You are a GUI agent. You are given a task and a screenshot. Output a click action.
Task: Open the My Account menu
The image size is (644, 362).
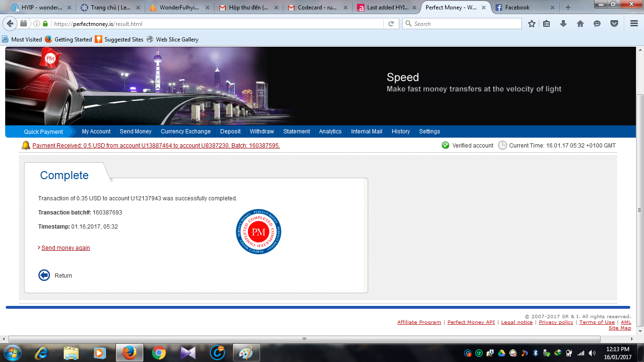tap(96, 132)
